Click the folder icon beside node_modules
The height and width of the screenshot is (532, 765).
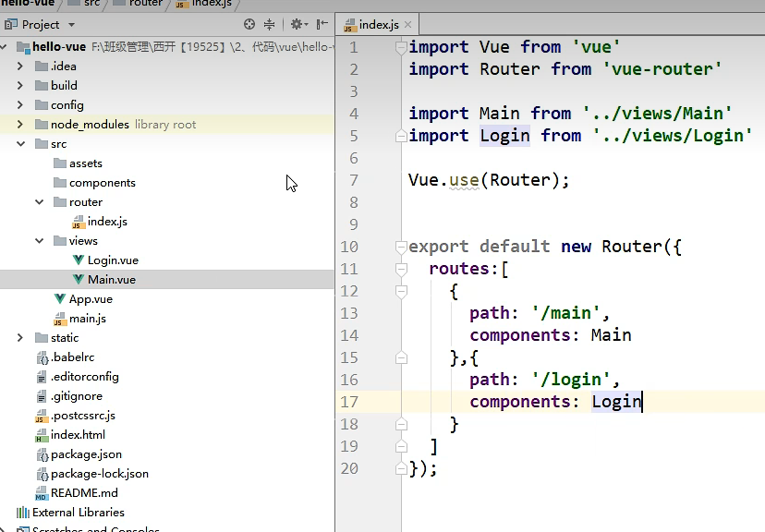42,125
